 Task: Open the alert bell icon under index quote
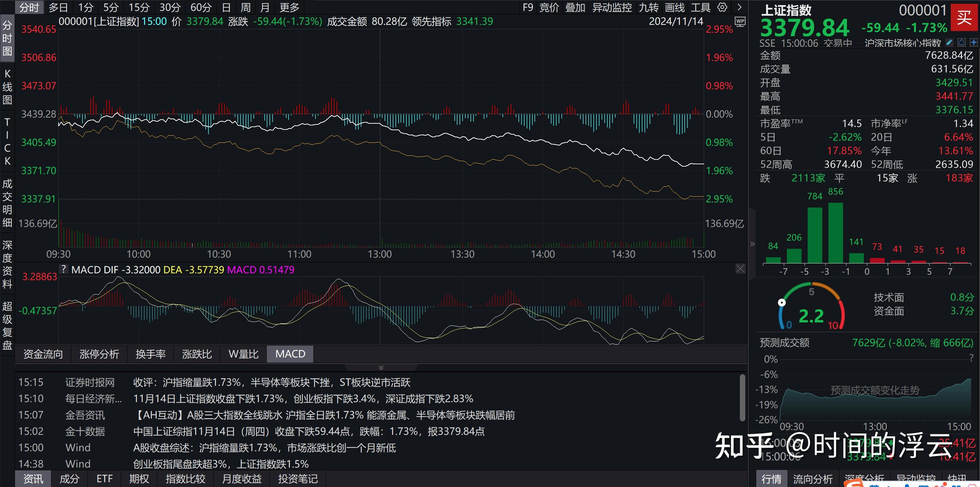coord(961,43)
